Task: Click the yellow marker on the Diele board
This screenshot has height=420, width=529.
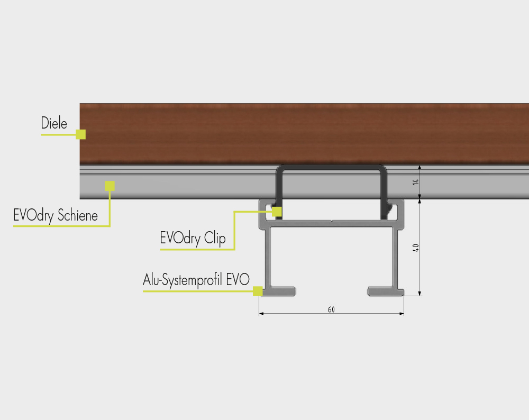Action: [x=80, y=134]
